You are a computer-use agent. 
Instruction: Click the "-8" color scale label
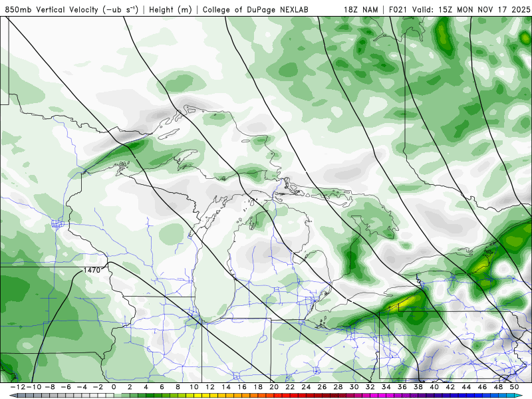pos(50,387)
